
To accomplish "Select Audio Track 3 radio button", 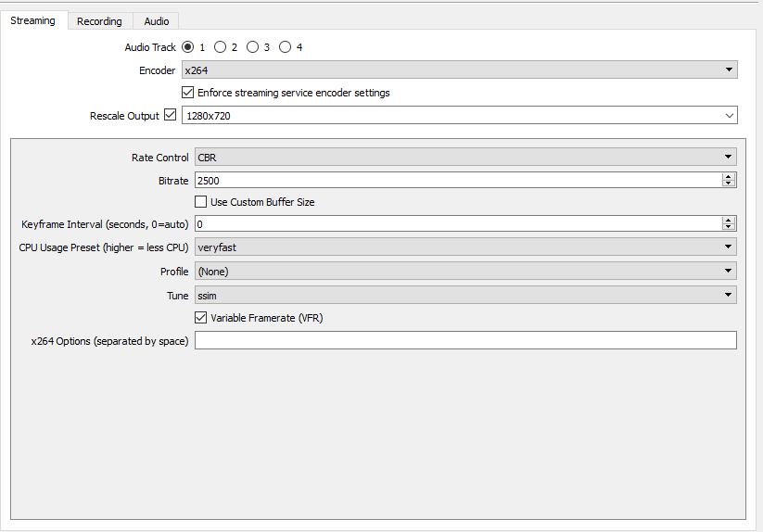I will tap(252, 47).
